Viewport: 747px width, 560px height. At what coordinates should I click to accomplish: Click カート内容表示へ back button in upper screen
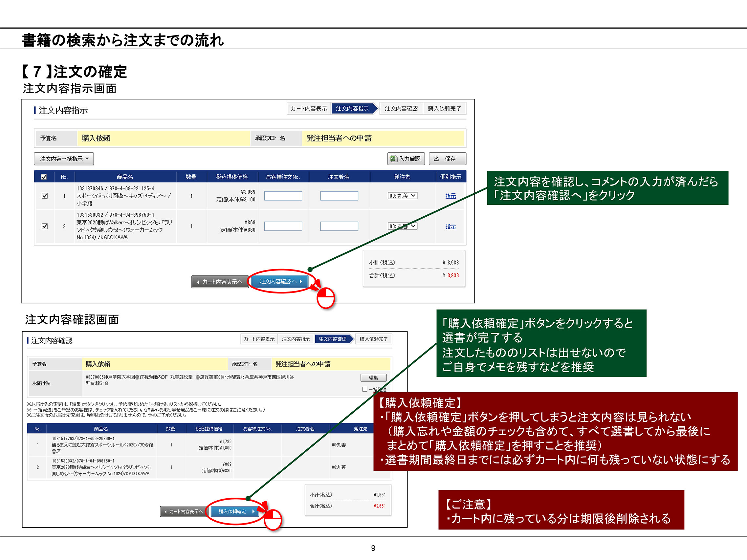220,282
